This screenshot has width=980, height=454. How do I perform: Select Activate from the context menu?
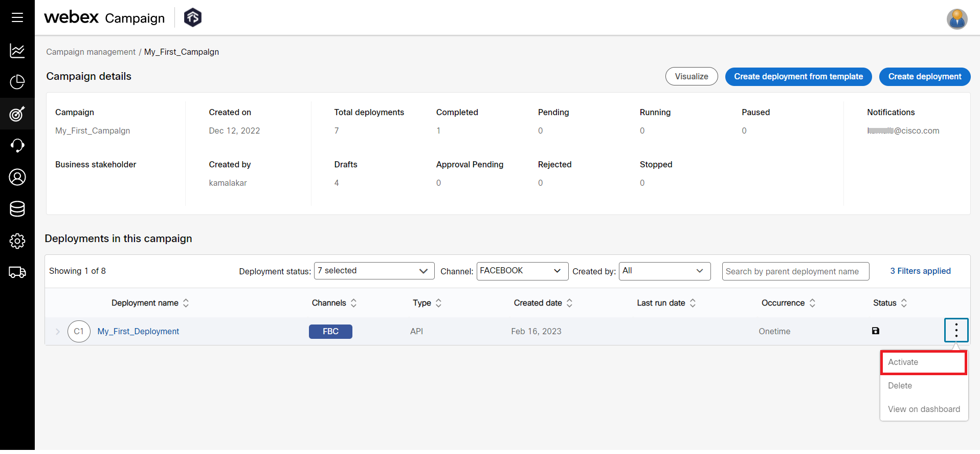coord(924,362)
